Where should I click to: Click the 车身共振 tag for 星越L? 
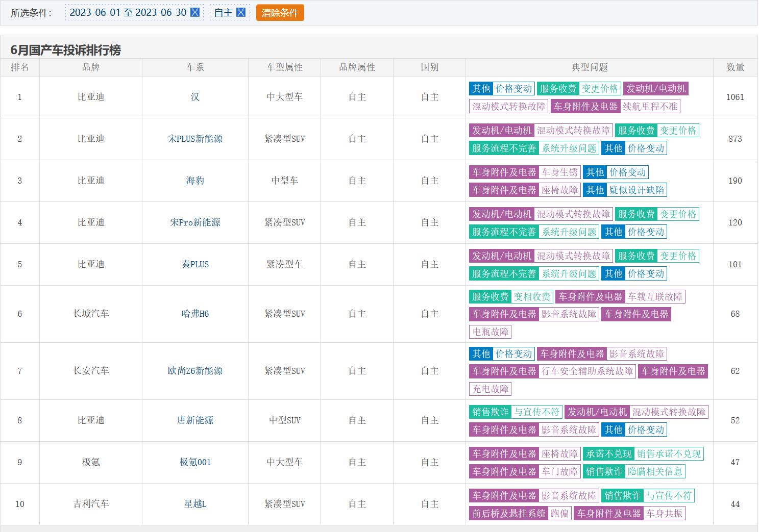(664, 514)
